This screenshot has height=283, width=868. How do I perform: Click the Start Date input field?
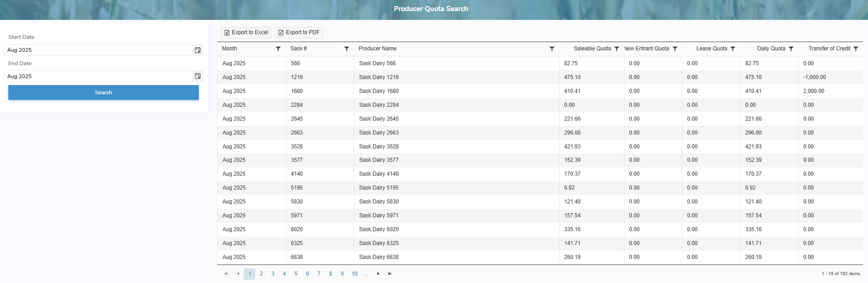point(98,50)
